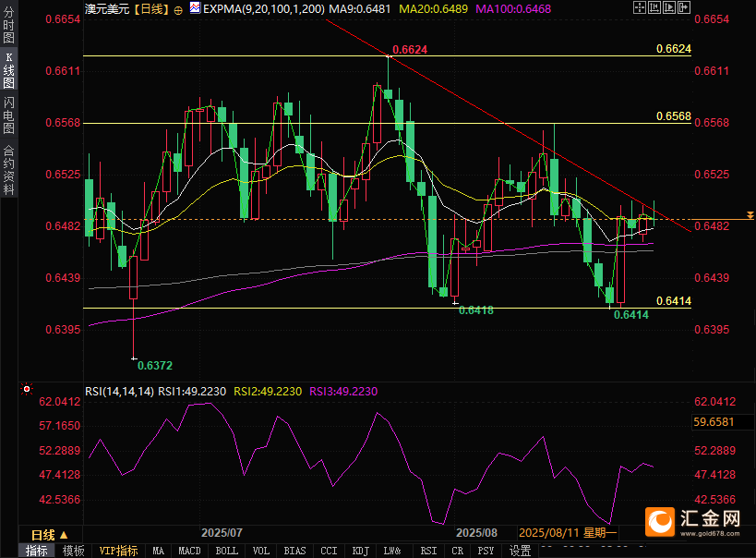Switch to 分时图 view in sidebar
756x558 pixels.
click(x=8, y=27)
